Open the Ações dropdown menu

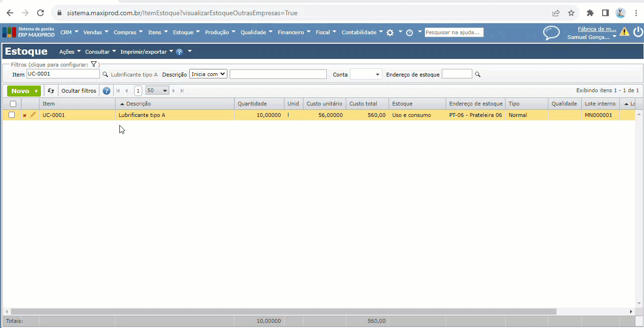[x=70, y=52]
